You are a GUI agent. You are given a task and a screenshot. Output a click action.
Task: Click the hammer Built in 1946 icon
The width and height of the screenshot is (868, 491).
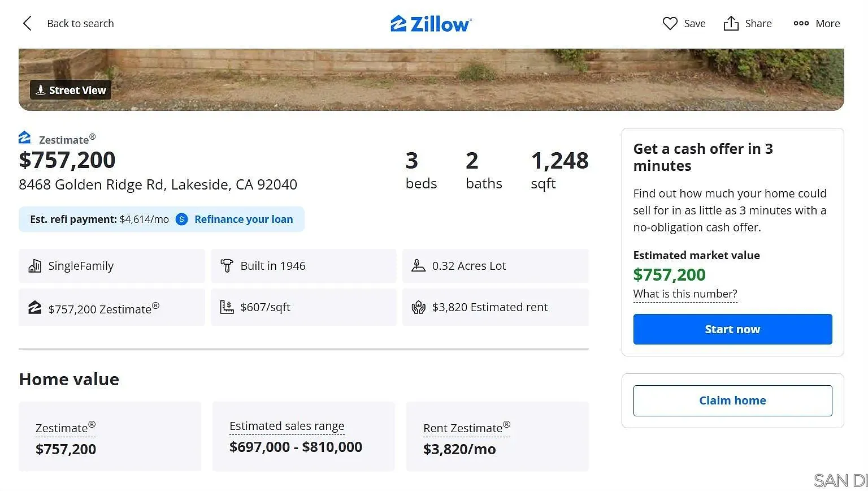227,266
